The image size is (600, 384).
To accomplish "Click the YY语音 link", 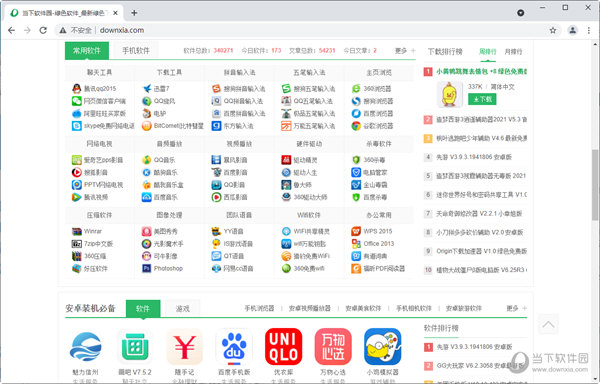I will pos(233,231).
